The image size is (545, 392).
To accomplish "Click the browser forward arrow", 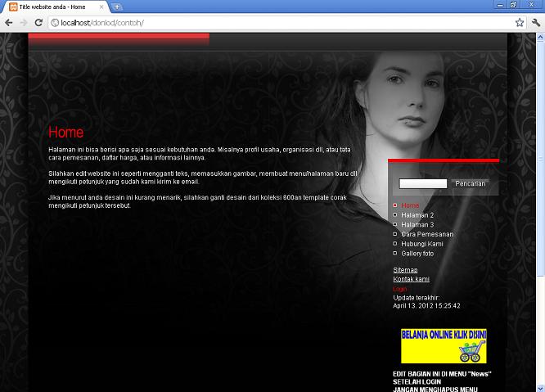I will click(x=24, y=23).
